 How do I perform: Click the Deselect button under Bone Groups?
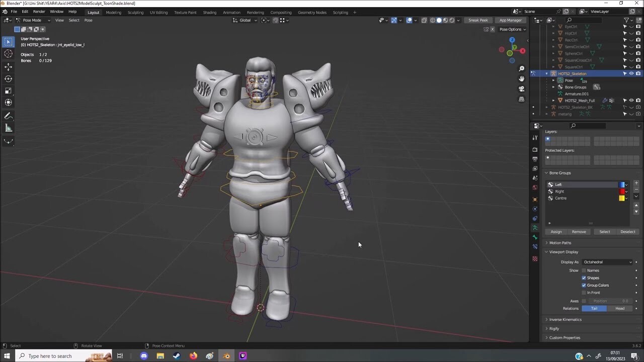coord(628,232)
